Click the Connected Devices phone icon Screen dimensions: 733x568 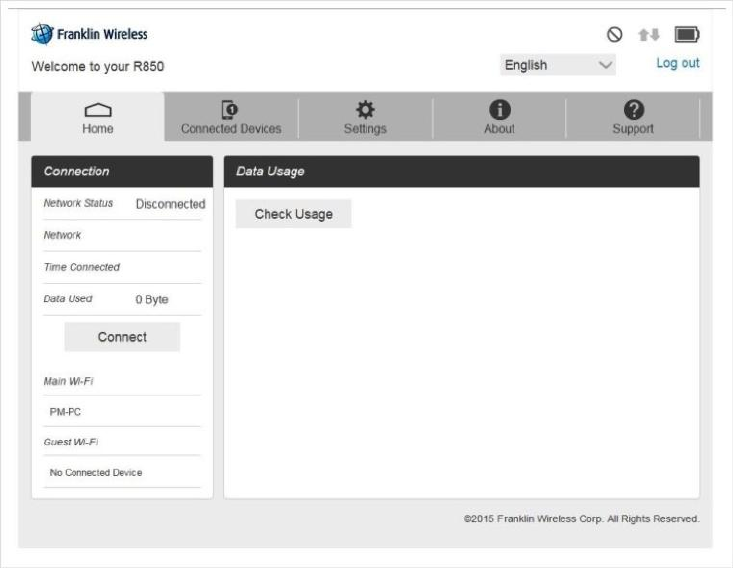230,110
